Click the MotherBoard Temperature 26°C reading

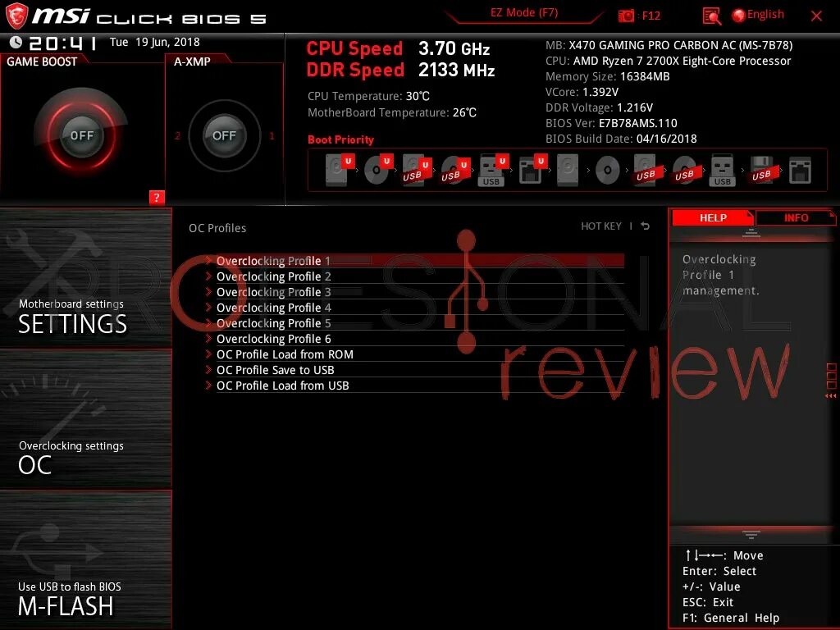pos(391,112)
